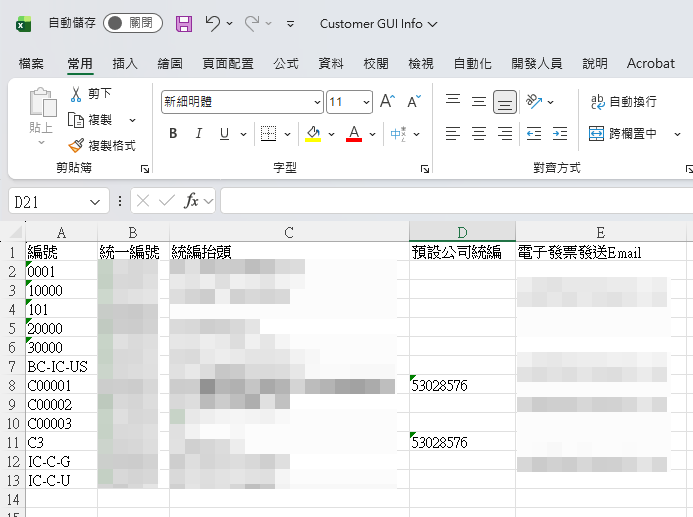Switch to the 檢視 tab
Screen dimensions: 693x517
[421, 64]
